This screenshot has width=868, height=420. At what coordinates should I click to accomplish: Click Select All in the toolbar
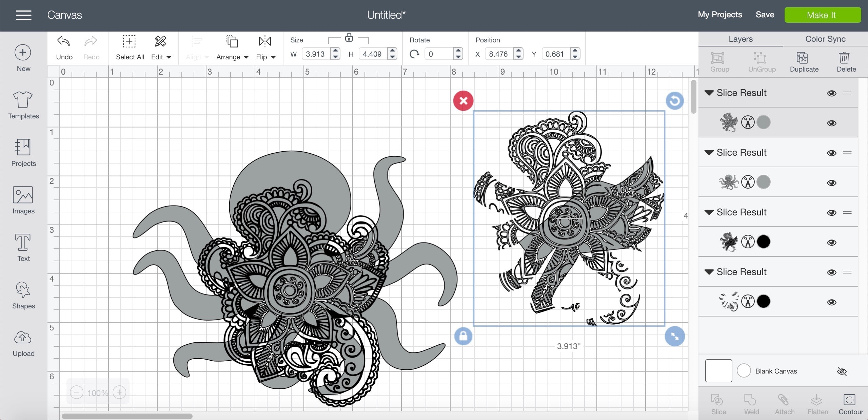(130, 48)
